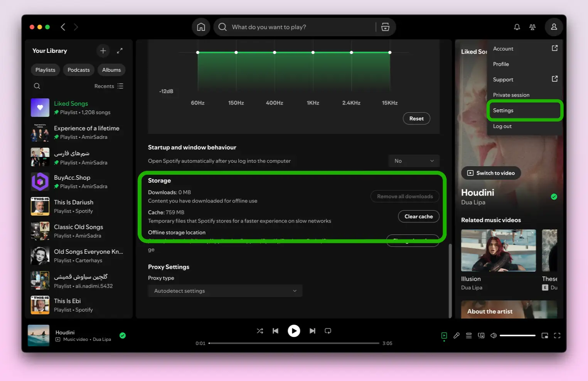
Task: Open the Home page icon
Action: [x=201, y=27]
